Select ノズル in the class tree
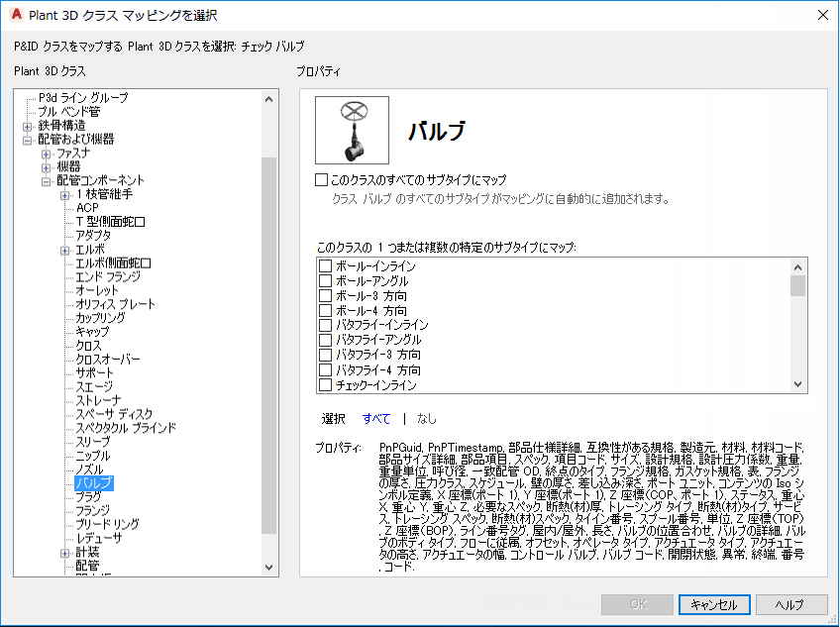Viewport: 840px width, 627px height. 89,470
